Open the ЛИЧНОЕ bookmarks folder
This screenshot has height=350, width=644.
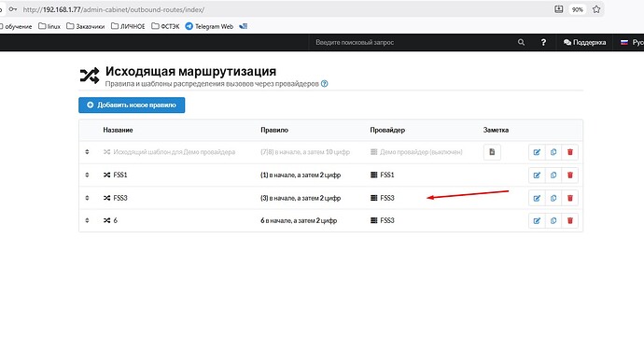128,26
